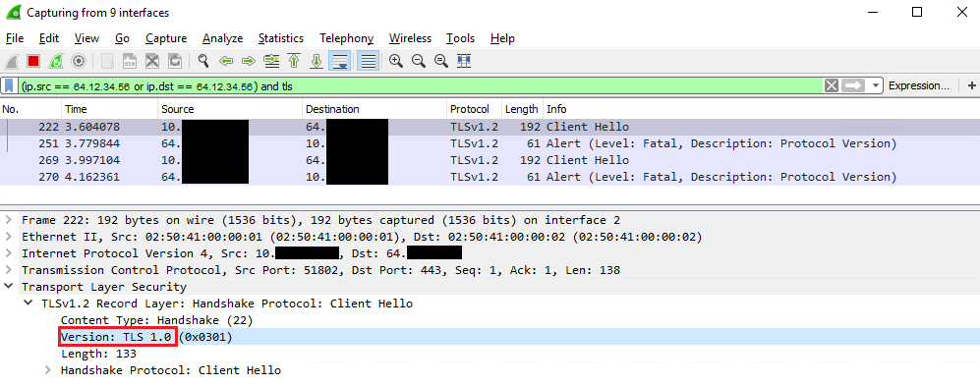The height and width of the screenshot is (386, 980).
Task: Go back to previous packet, green left arrow
Action: coord(226,61)
